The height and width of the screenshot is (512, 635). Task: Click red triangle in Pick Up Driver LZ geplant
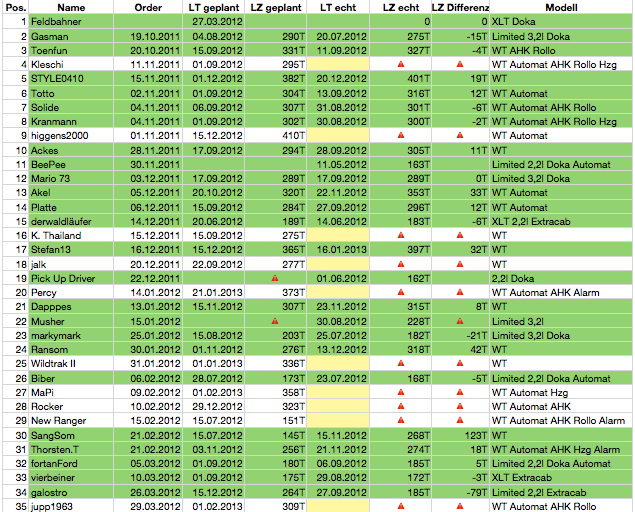point(275,278)
